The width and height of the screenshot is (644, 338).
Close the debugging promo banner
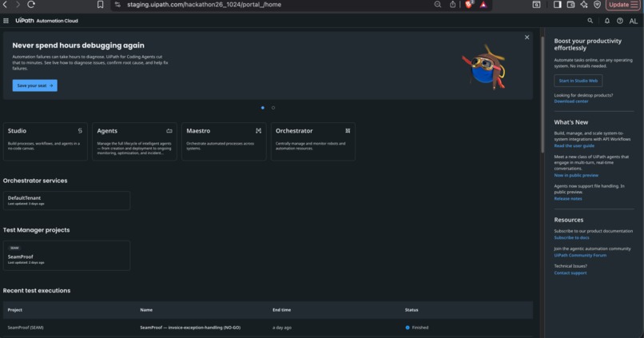click(527, 38)
